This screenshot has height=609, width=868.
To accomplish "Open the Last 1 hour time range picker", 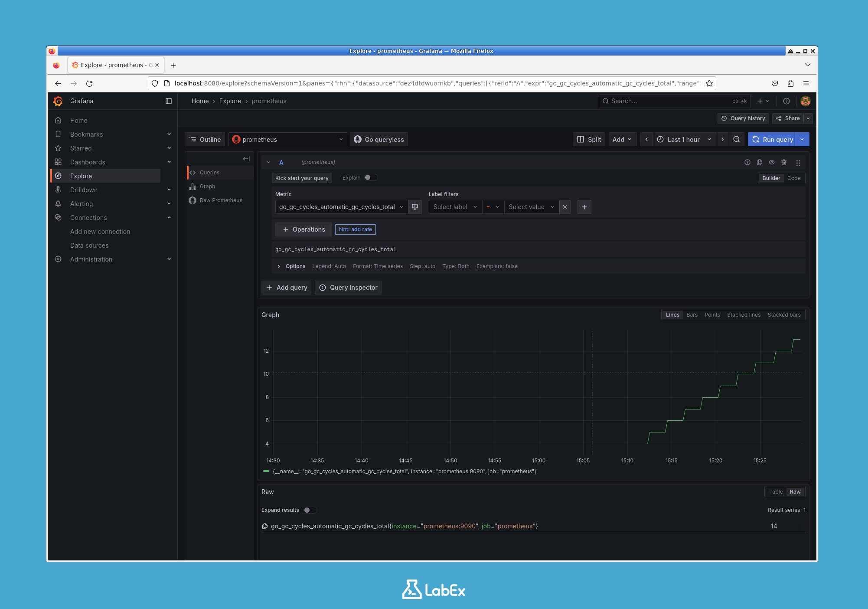I will click(683, 139).
